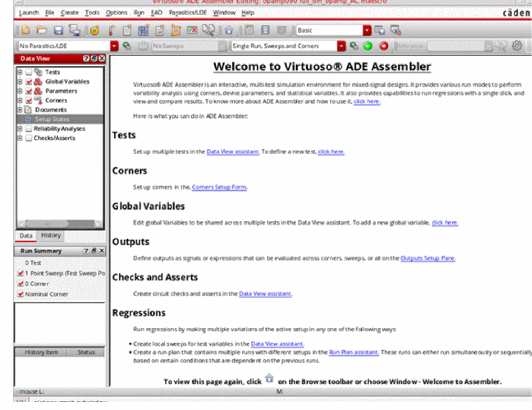Click the Status column header
Viewport: 532px width, 410px height.
pyautogui.click(x=86, y=352)
